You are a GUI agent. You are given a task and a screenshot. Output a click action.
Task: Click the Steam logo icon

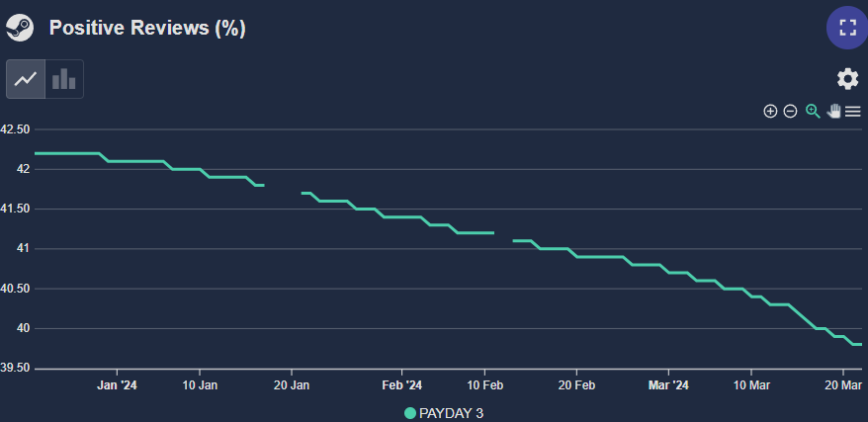[20, 28]
